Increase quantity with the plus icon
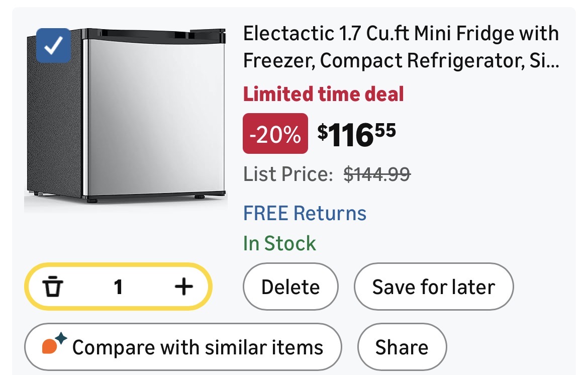The image size is (588, 375). [183, 287]
